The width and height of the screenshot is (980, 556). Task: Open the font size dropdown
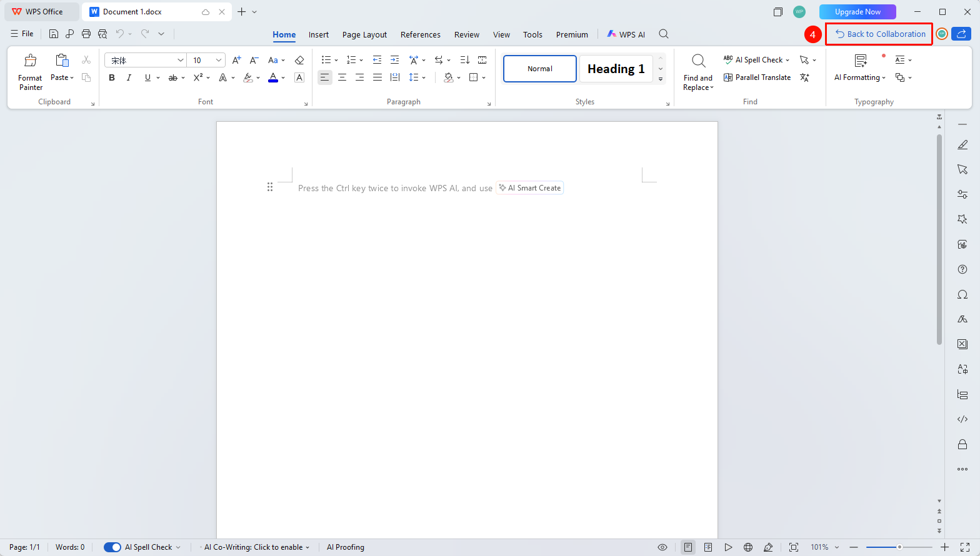pyautogui.click(x=219, y=60)
